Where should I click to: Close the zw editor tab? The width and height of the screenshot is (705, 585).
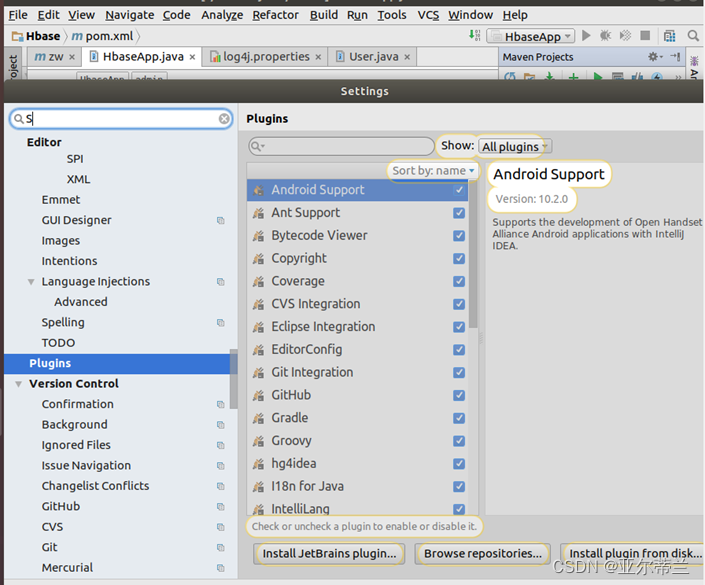coord(72,57)
